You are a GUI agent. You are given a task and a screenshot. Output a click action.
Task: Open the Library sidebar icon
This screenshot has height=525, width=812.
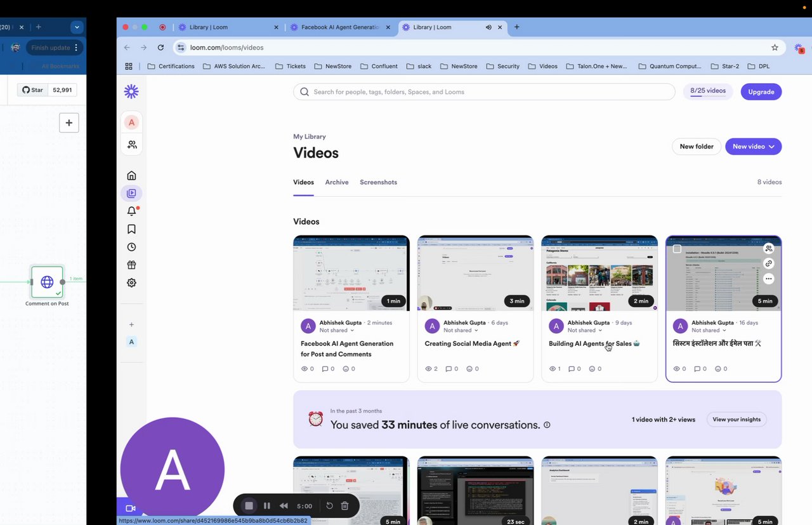pos(131,193)
